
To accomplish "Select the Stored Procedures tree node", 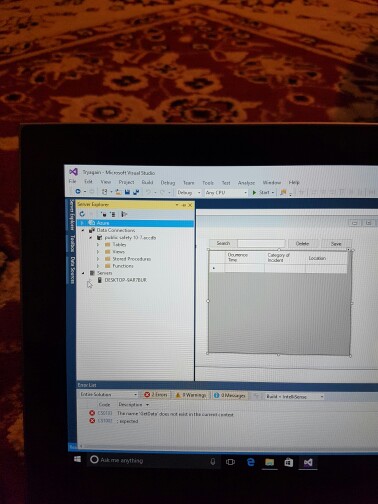I will 131,259.
